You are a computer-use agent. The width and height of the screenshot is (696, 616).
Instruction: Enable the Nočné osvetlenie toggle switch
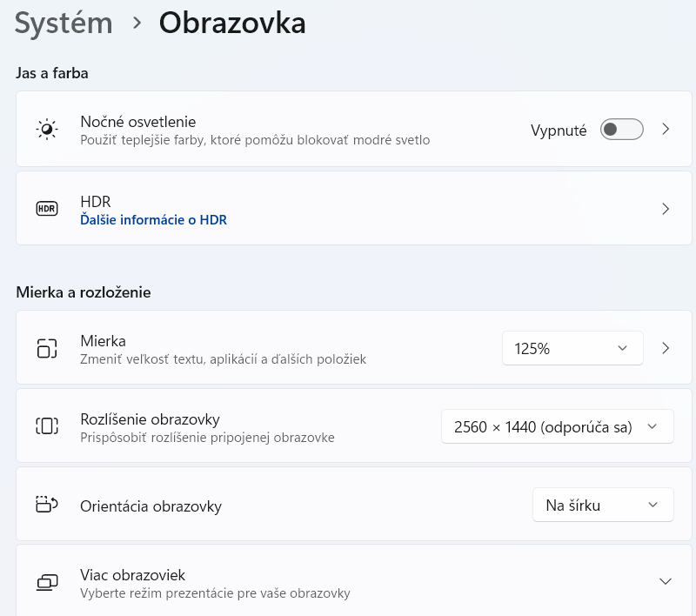pyautogui.click(x=622, y=130)
